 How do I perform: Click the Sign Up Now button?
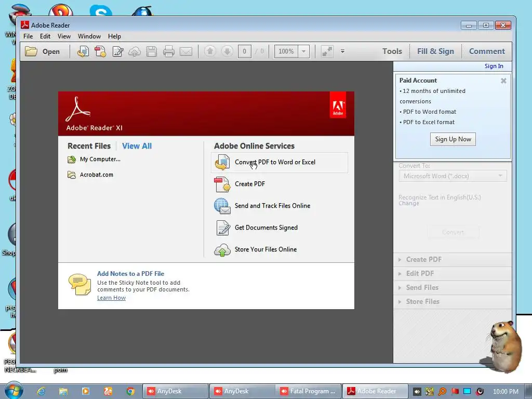(x=453, y=139)
